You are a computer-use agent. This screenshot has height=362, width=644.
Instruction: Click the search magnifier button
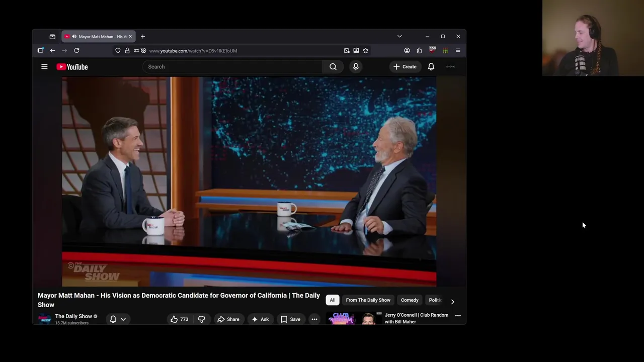tap(333, 67)
